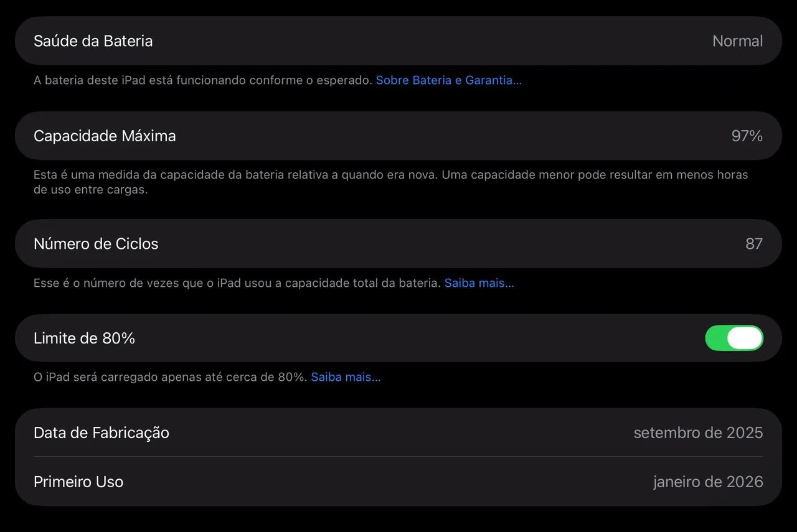Select the Data de Fabricação label

pos(101,432)
